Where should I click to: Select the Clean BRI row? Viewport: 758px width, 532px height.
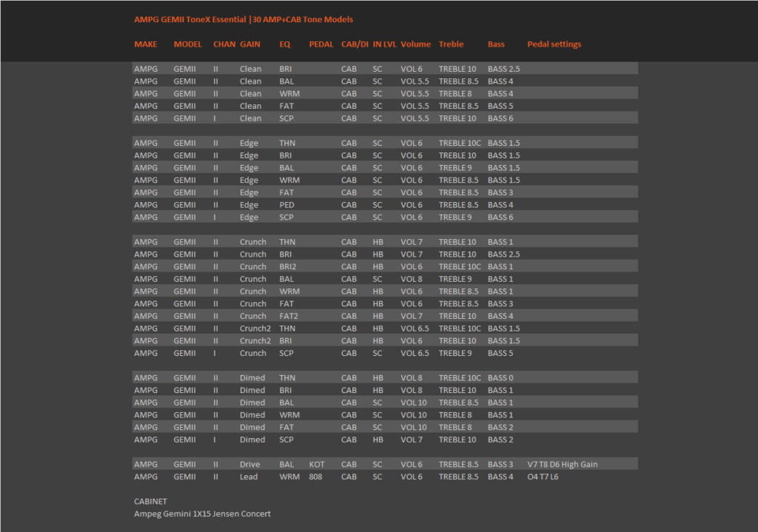pyautogui.click(x=385, y=69)
